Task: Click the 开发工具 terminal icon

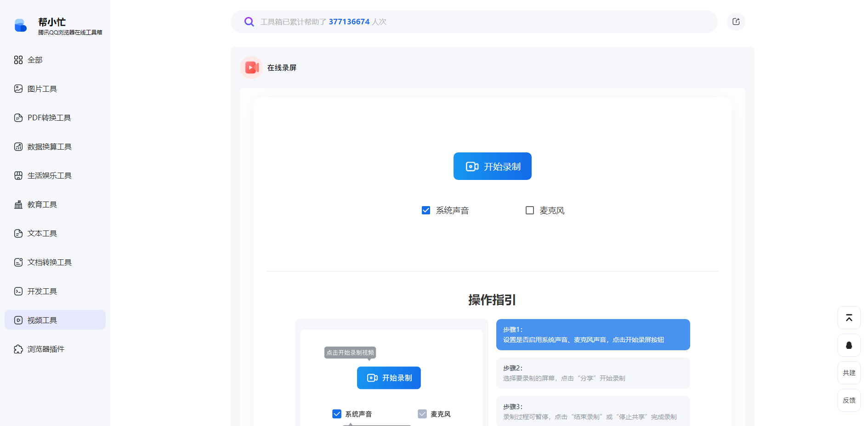Action: [18, 291]
